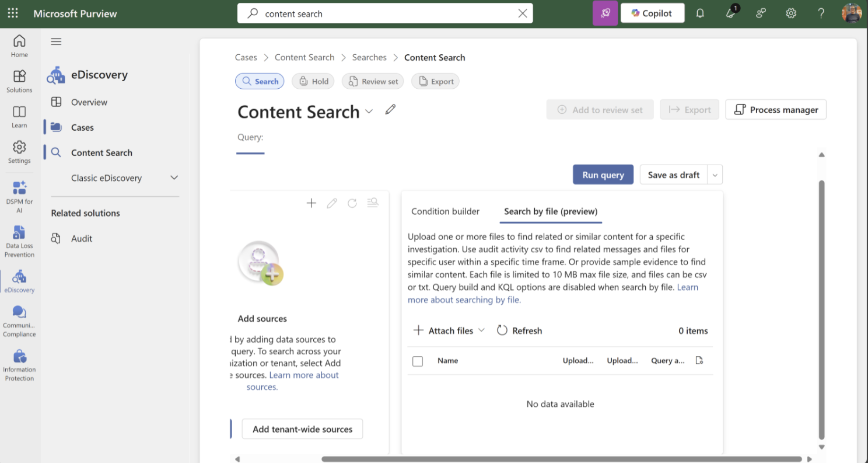This screenshot has width=868, height=463.
Task: Select the Export pill tab
Action: [435, 81]
